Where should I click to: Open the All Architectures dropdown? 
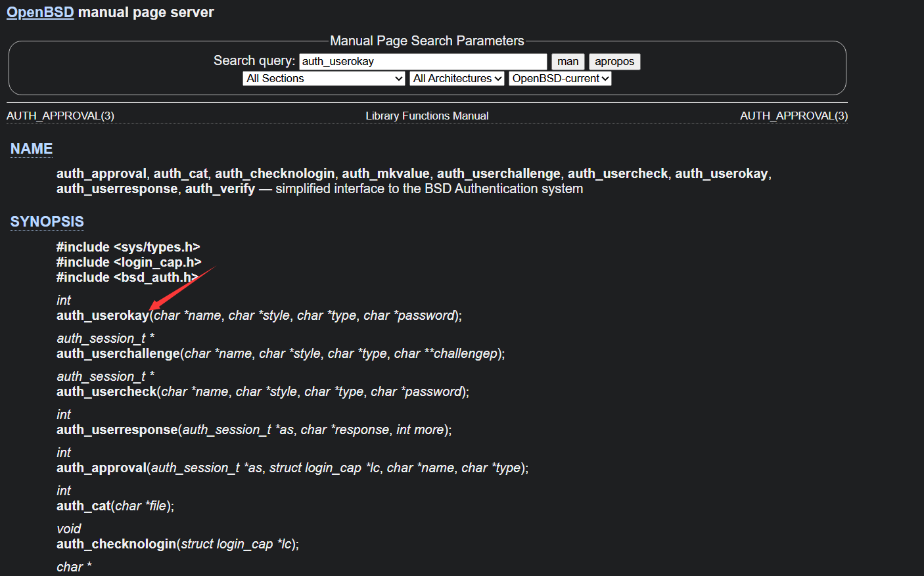(457, 79)
